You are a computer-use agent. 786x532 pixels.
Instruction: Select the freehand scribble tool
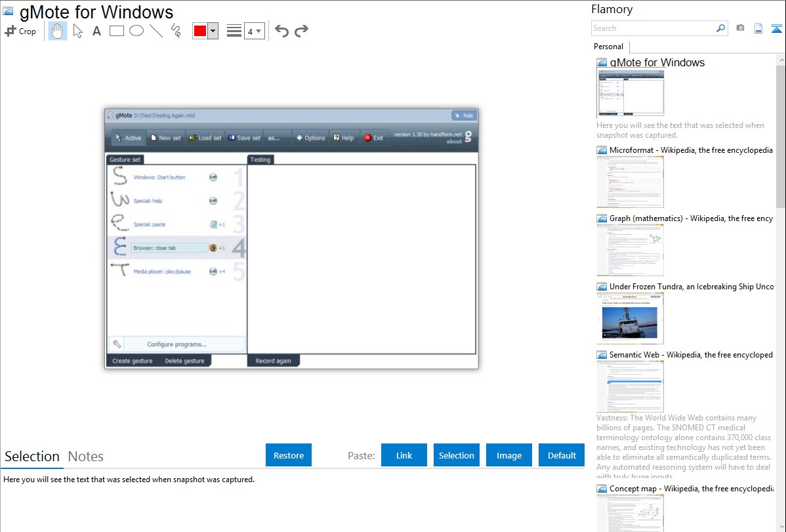(x=176, y=31)
